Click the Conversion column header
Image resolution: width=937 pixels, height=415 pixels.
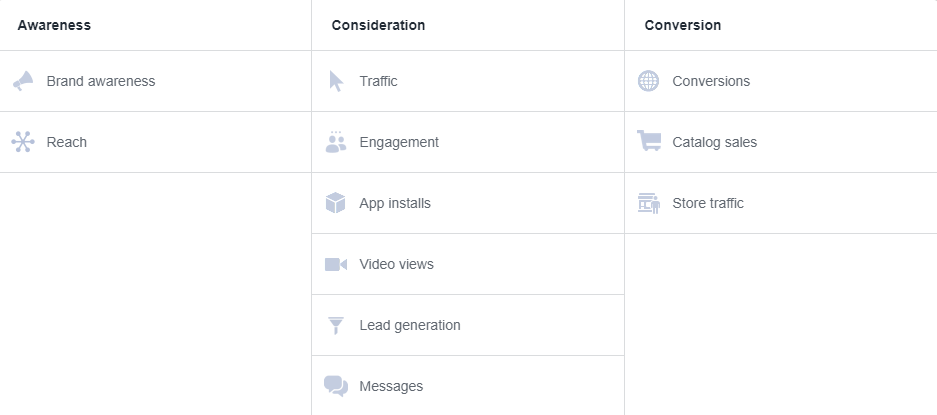coord(682,25)
